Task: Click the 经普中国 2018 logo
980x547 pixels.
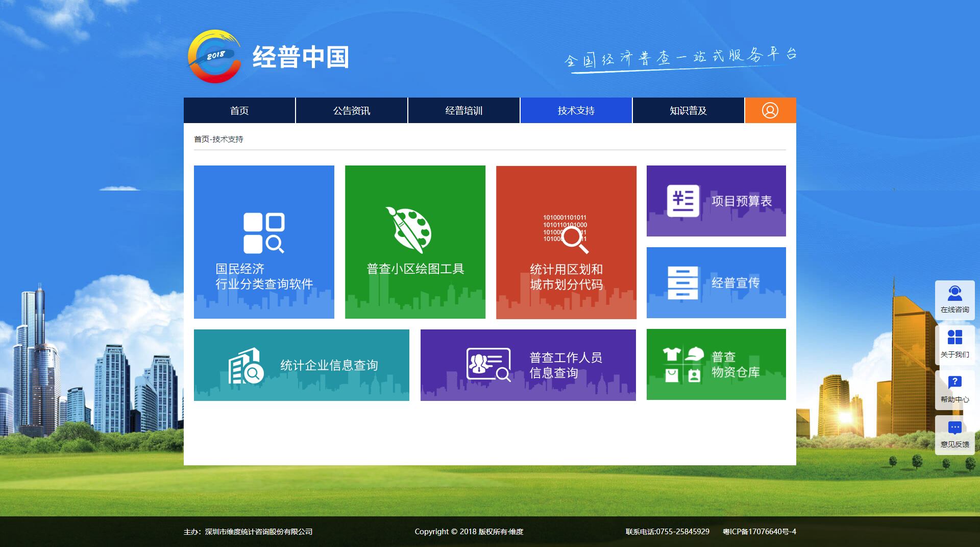Action: pyautogui.click(x=214, y=57)
